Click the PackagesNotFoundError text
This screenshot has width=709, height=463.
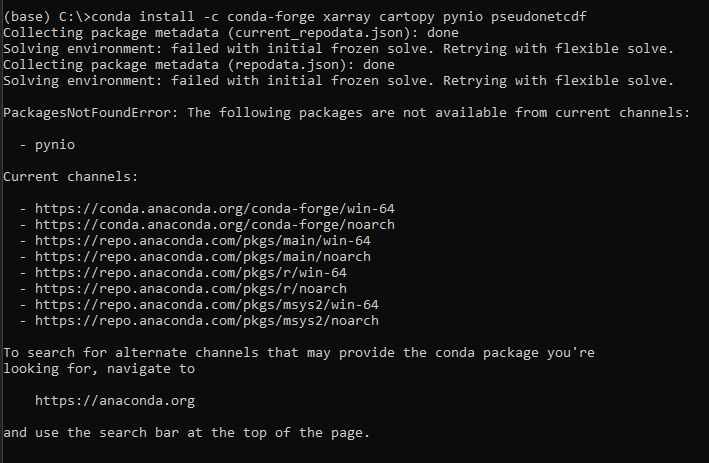click(90, 113)
